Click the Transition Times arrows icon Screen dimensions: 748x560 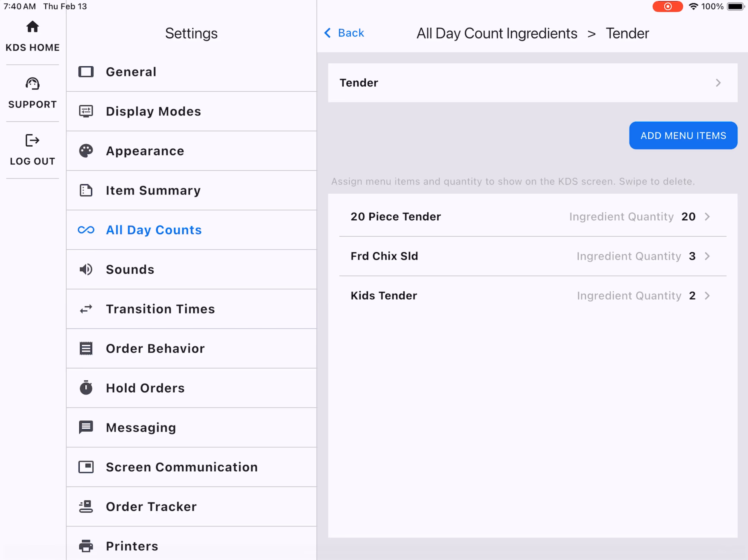[86, 309]
